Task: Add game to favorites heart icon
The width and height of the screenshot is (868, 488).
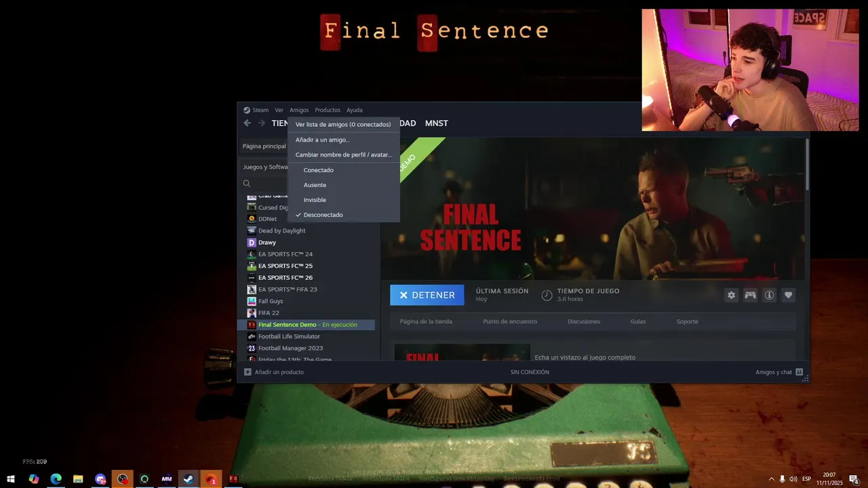Action: coord(788,295)
